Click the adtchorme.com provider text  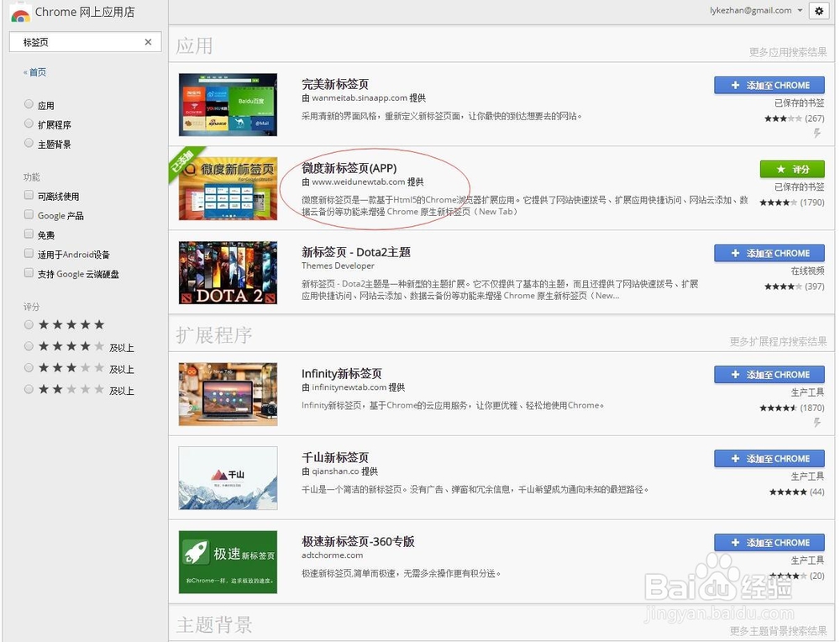click(x=332, y=555)
